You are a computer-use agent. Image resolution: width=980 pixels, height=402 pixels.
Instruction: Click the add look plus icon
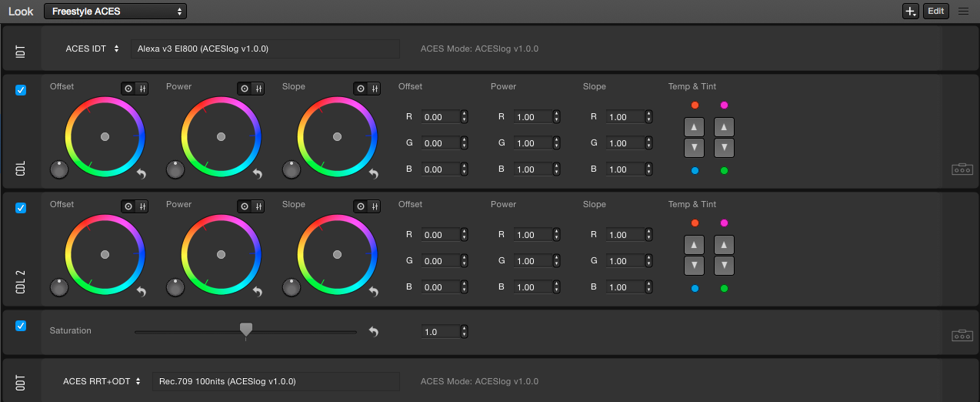(x=910, y=12)
